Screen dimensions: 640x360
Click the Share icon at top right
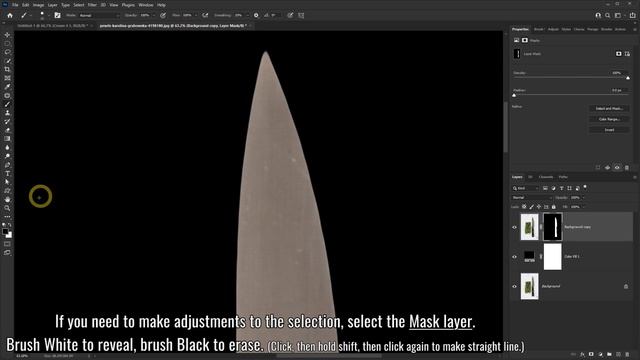(x=632, y=16)
